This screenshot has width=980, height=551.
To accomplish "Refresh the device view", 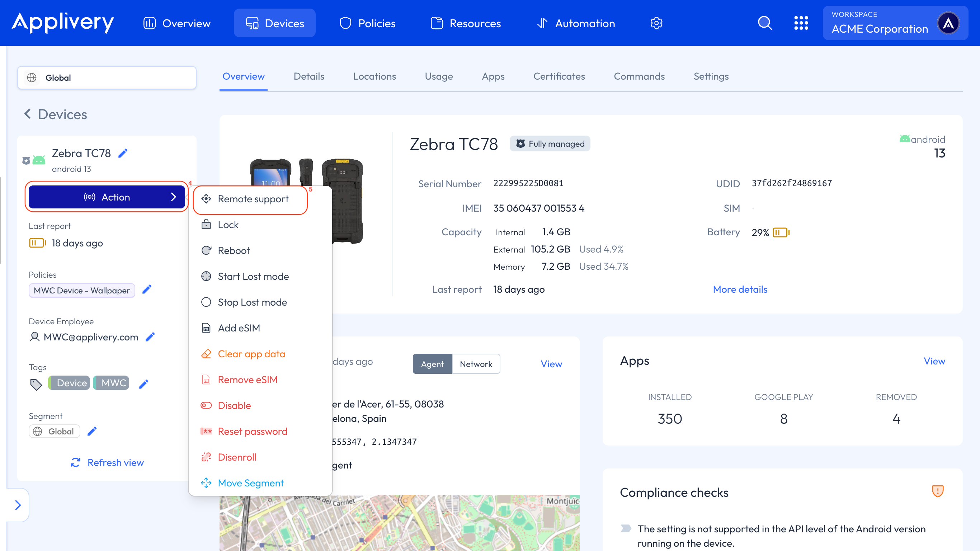I will tap(107, 462).
